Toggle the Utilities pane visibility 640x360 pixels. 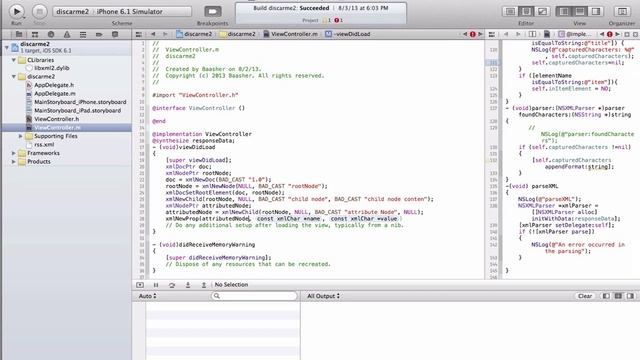[596, 11]
